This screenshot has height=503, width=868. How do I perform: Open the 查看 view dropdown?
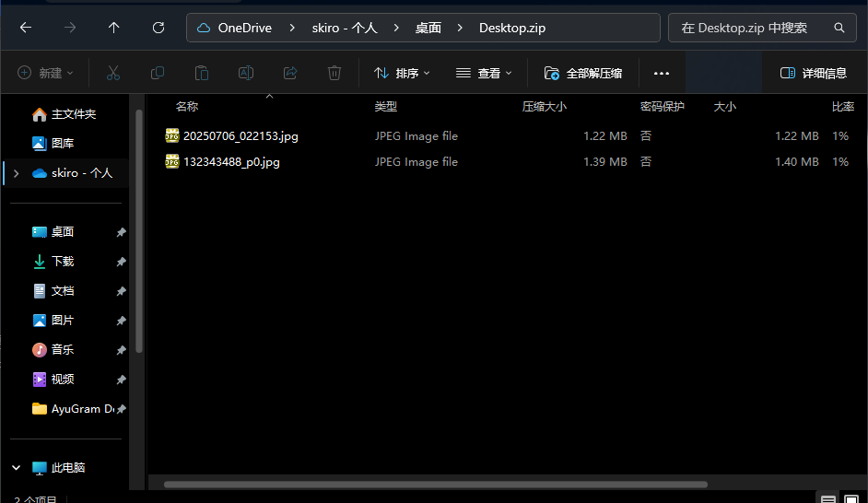pos(484,73)
